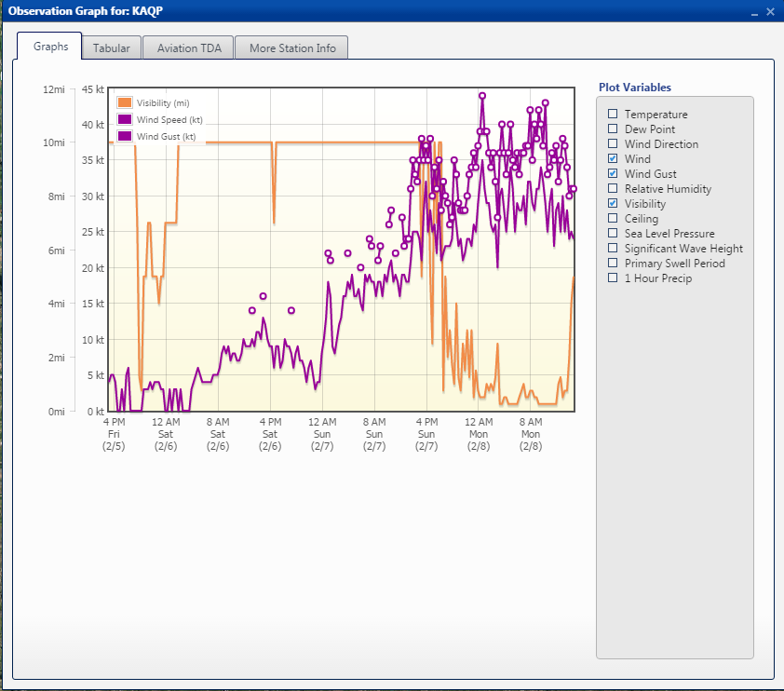The height and width of the screenshot is (691, 784).
Task: Enable the Dew Point checkbox
Action: (613, 129)
